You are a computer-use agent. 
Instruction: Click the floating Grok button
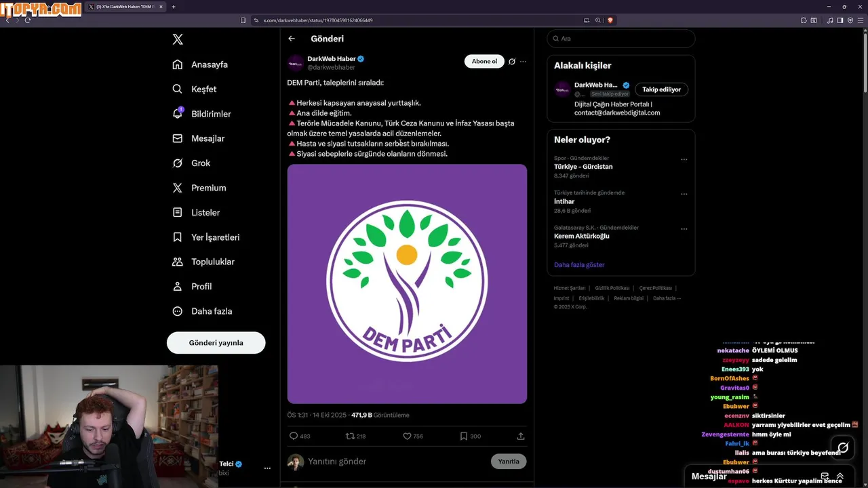coord(843,447)
